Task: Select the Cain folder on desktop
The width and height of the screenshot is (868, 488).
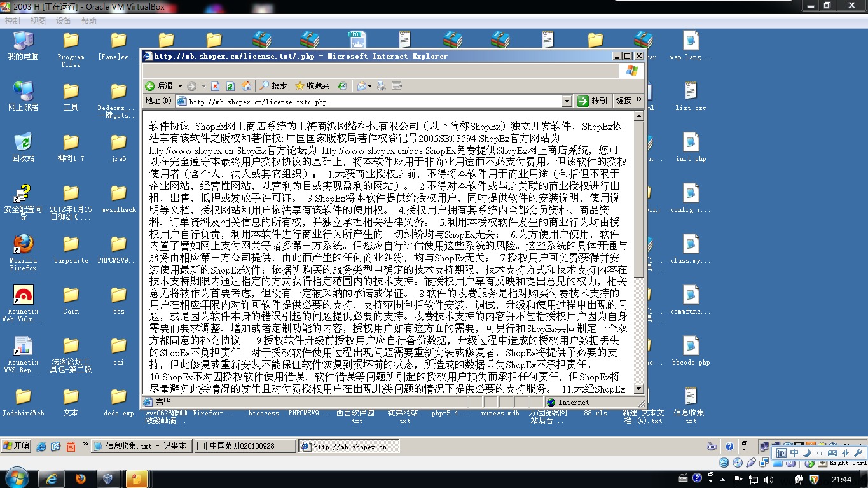Action: pyautogui.click(x=71, y=300)
